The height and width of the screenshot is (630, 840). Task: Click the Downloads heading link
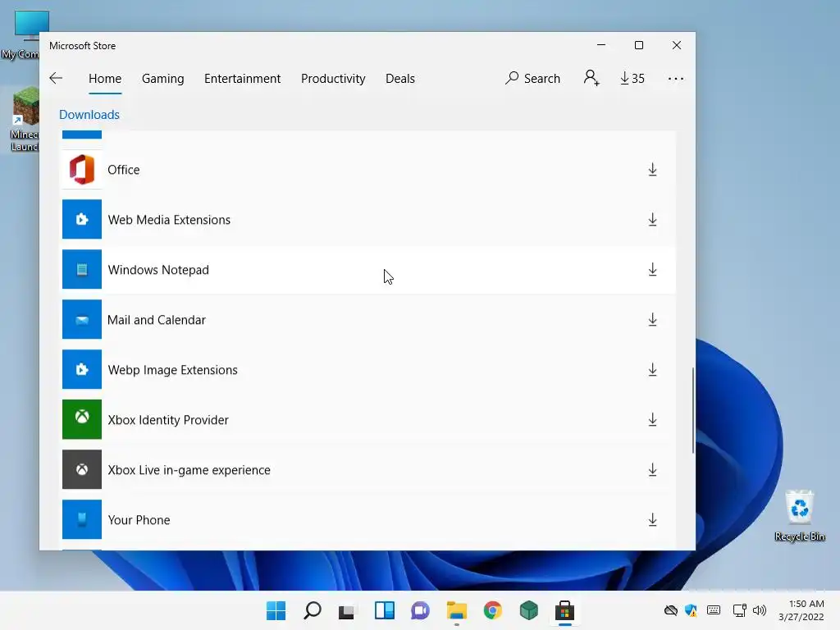[x=89, y=115]
